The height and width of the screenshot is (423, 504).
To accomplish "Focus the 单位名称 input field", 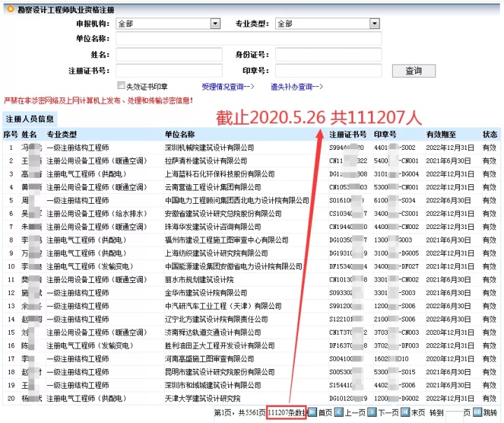I will 248,39.
